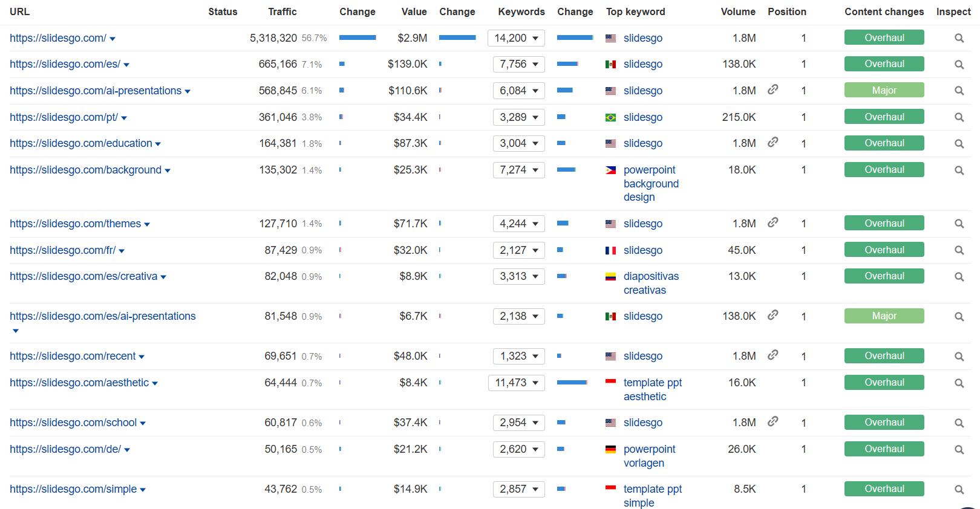
Task: Inspect the es/ai-presentations row
Action: point(959,317)
